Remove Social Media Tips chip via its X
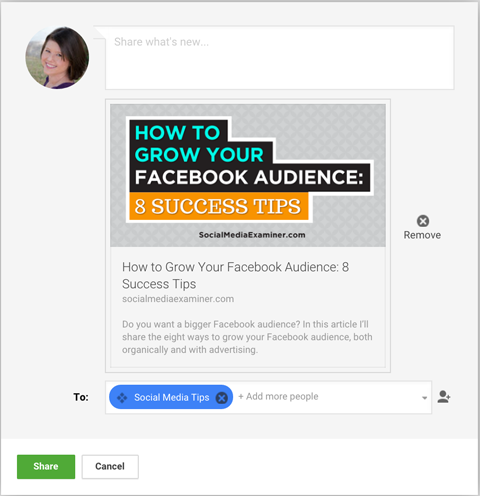480x496 pixels. click(222, 397)
